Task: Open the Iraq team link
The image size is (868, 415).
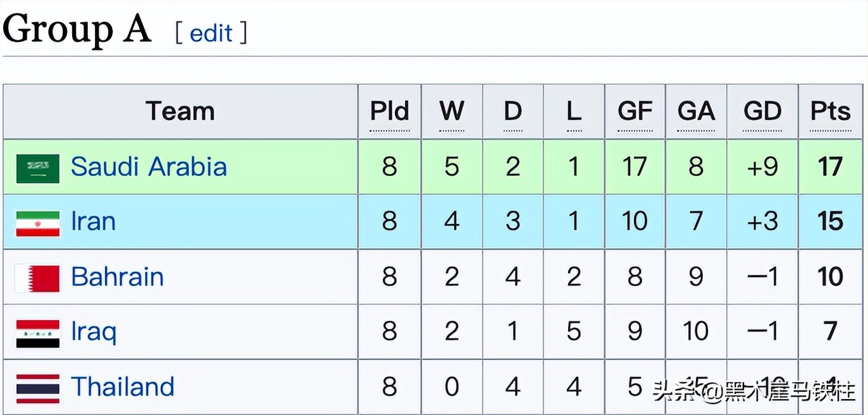Action: click(x=94, y=332)
